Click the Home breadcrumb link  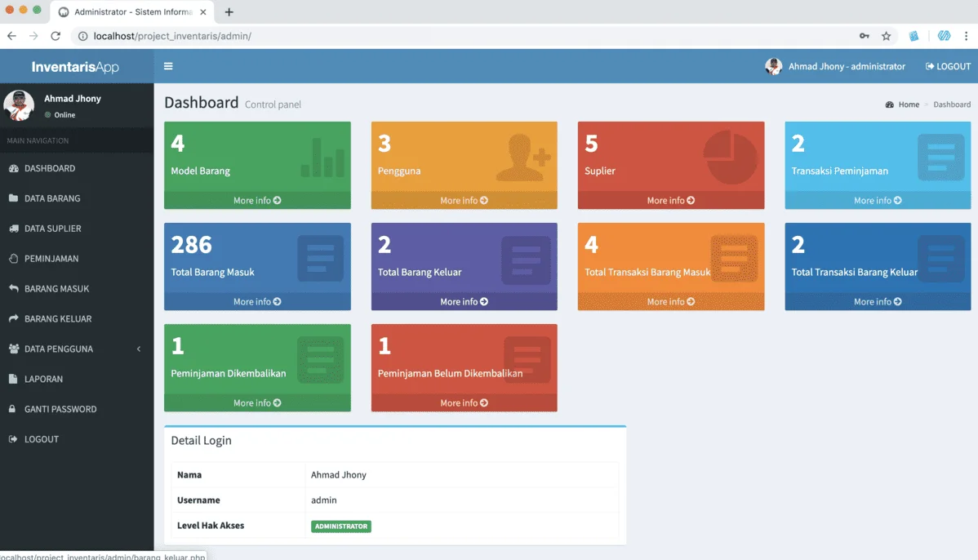[x=908, y=104]
